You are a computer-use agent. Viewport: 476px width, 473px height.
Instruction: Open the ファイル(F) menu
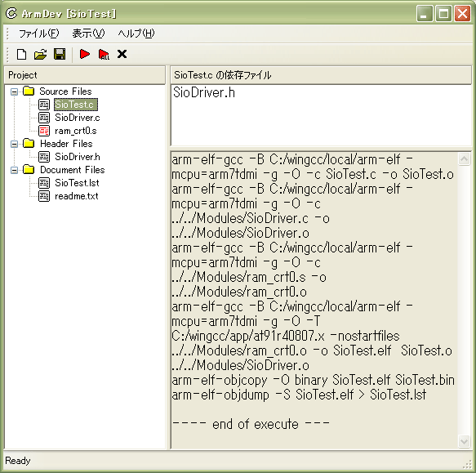point(39,33)
